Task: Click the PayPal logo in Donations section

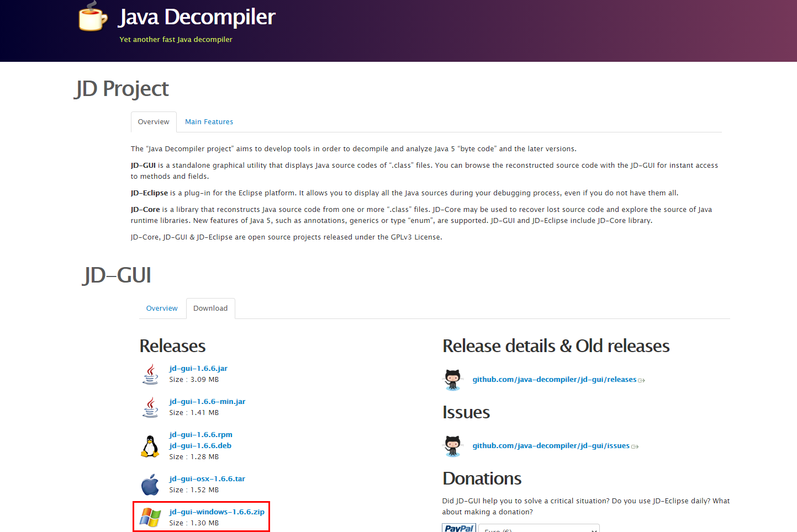Action: [x=458, y=528]
